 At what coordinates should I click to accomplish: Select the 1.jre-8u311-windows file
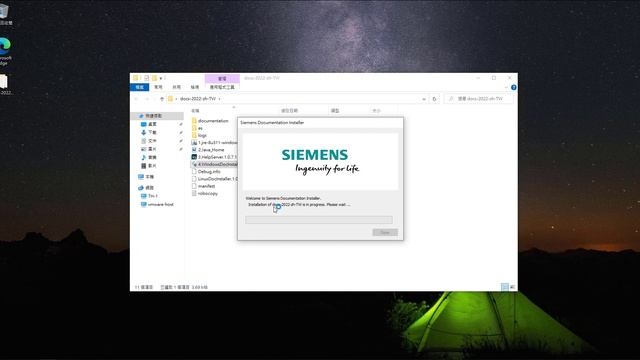214,142
